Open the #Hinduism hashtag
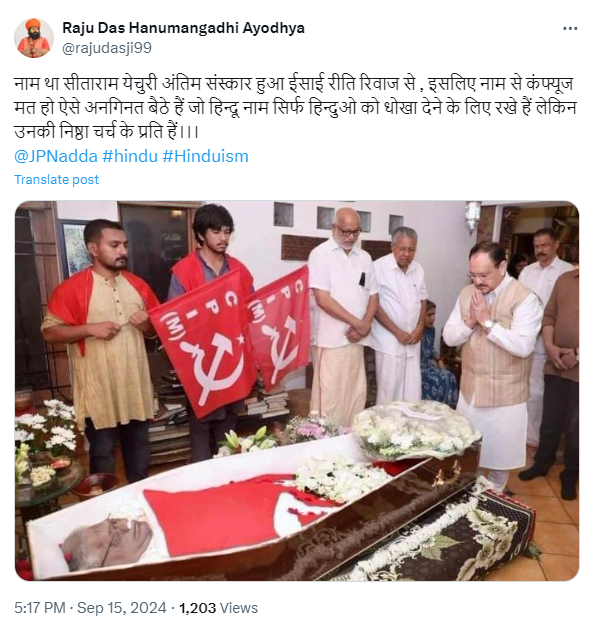 (x=205, y=156)
